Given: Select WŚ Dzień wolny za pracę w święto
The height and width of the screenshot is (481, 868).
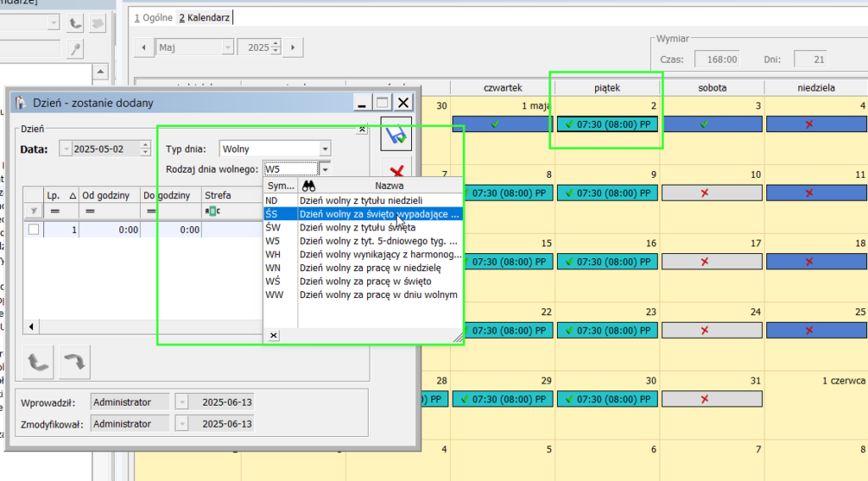Looking at the screenshot, I should 363,281.
